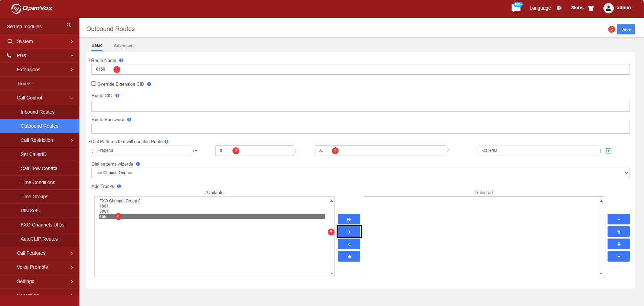Select the Basic tab

[97, 45]
